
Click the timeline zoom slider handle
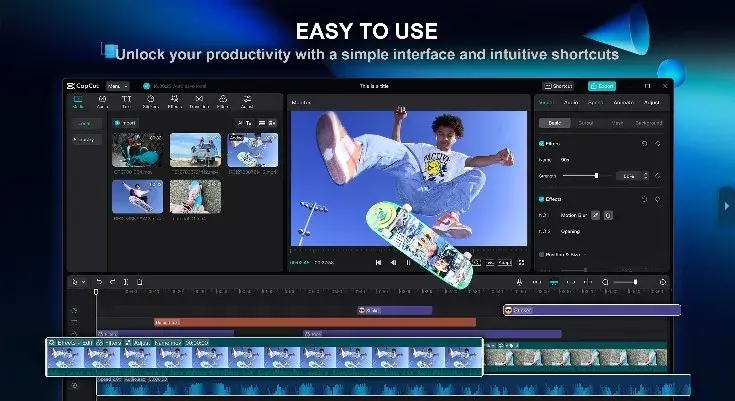(x=635, y=282)
